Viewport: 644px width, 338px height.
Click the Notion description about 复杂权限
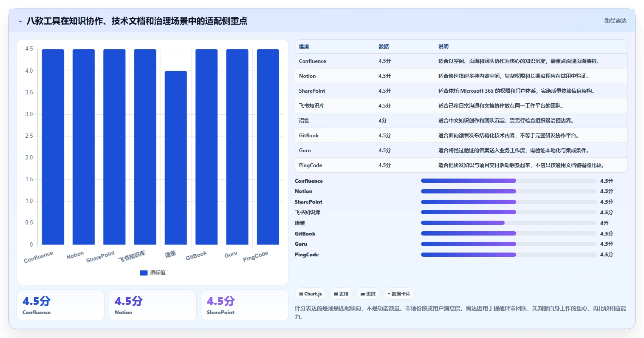pyautogui.click(x=514, y=76)
